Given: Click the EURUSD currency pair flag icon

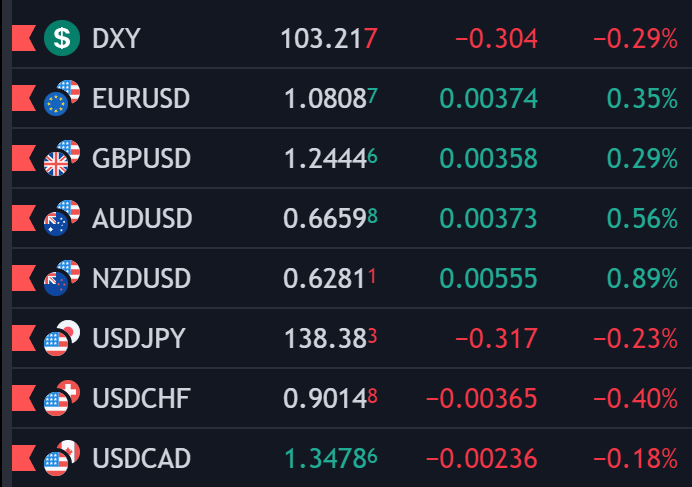Looking at the screenshot, I should coord(61,98).
